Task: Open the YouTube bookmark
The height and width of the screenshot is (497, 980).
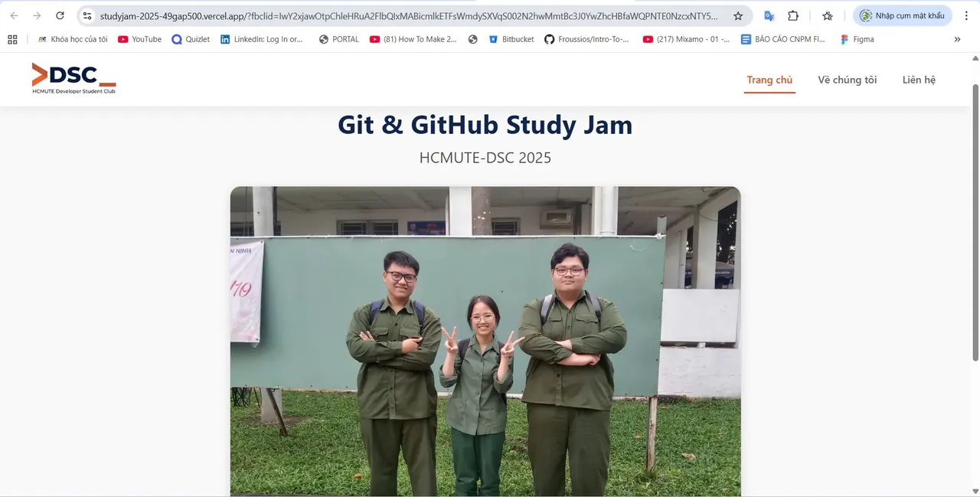Action: 139,39
